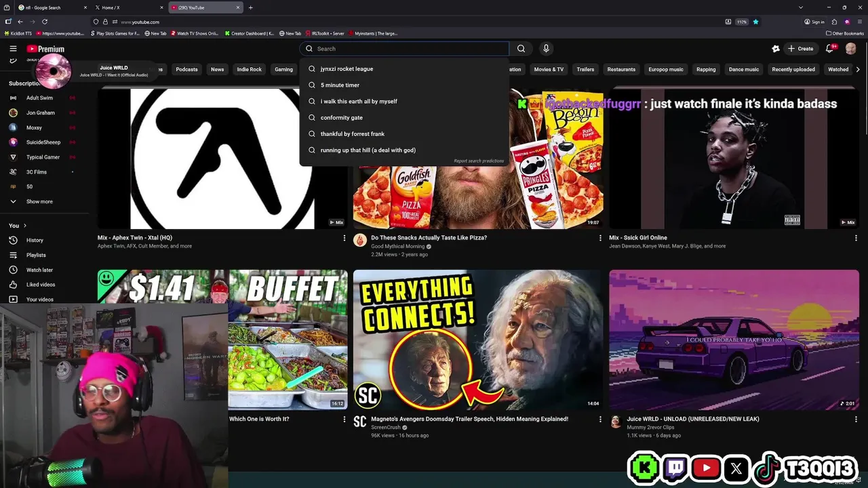Image resolution: width=868 pixels, height=488 pixels.
Task: Open the Adult Swim subscription
Action: click(39, 98)
